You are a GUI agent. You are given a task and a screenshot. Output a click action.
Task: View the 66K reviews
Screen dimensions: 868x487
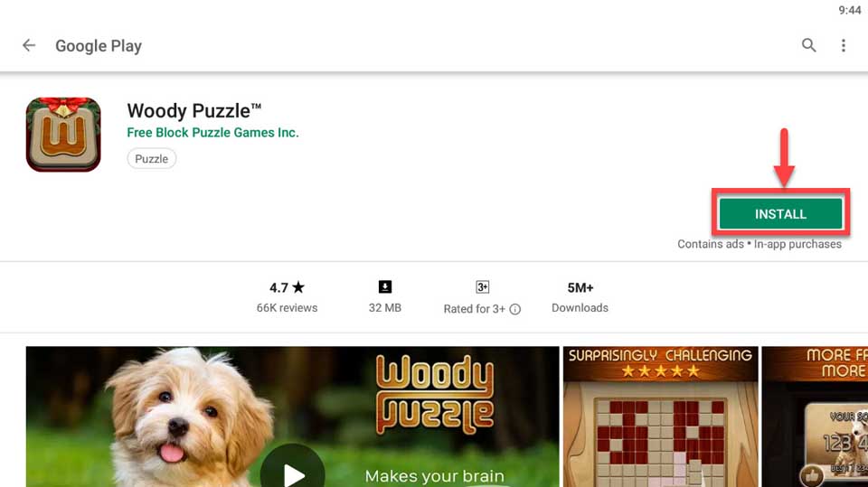pyautogui.click(x=287, y=308)
